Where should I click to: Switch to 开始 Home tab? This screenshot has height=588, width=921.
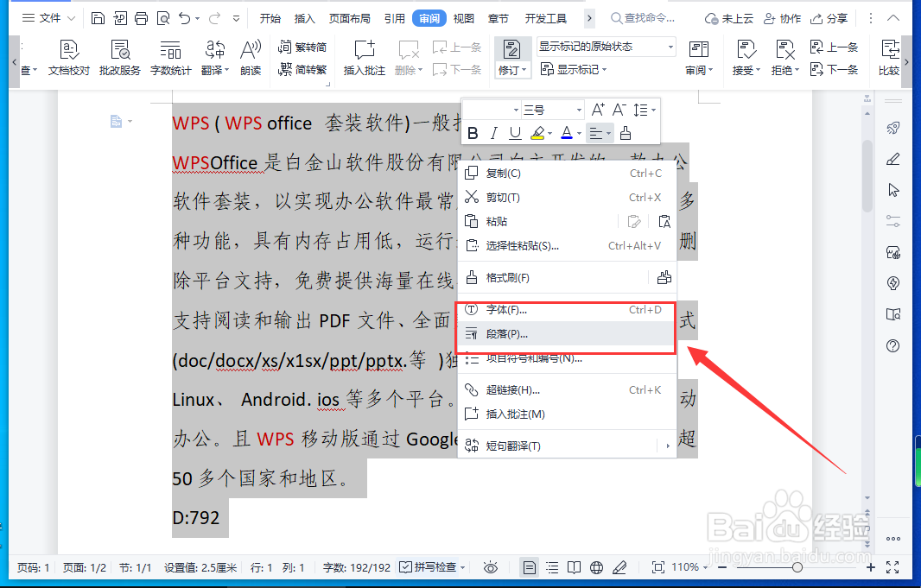(x=270, y=18)
